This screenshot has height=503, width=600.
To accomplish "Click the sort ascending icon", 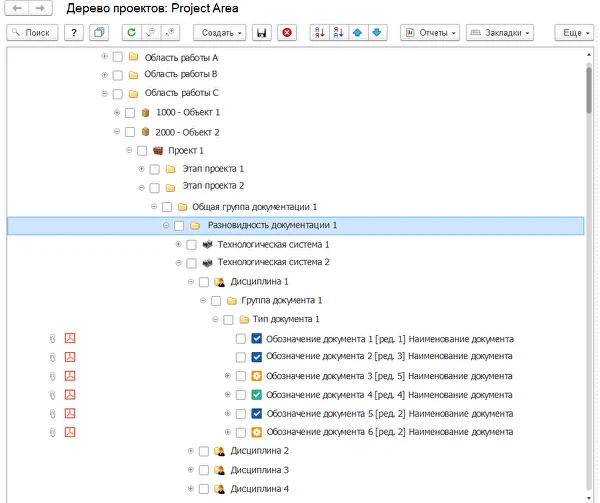I will tap(320, 33).
